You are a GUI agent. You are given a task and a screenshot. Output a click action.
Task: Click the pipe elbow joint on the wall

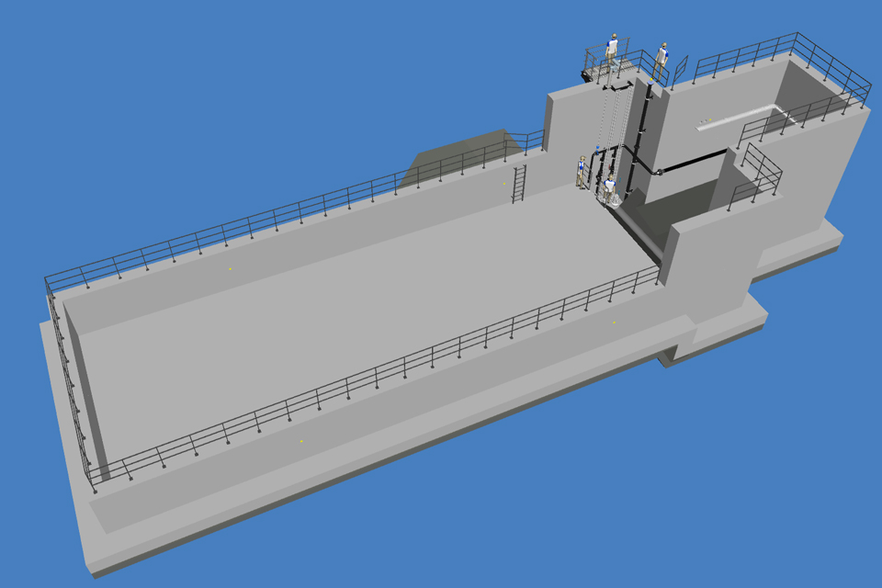point(661,172)
